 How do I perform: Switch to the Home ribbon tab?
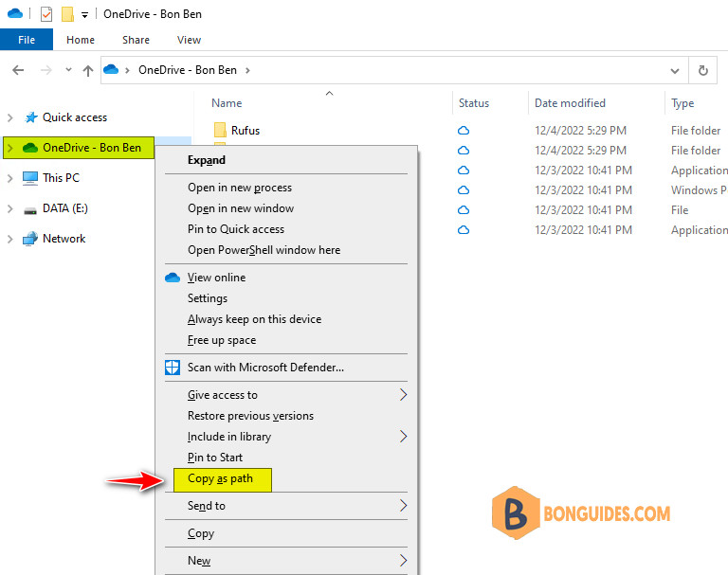[81, 40]
